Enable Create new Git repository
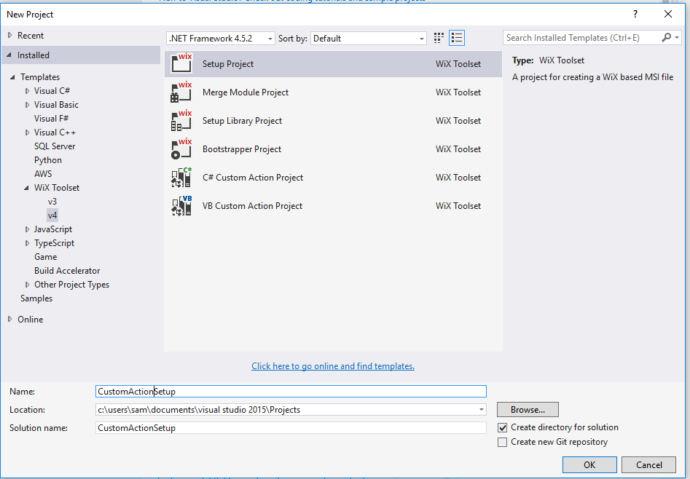 click(x=503, y=442)
